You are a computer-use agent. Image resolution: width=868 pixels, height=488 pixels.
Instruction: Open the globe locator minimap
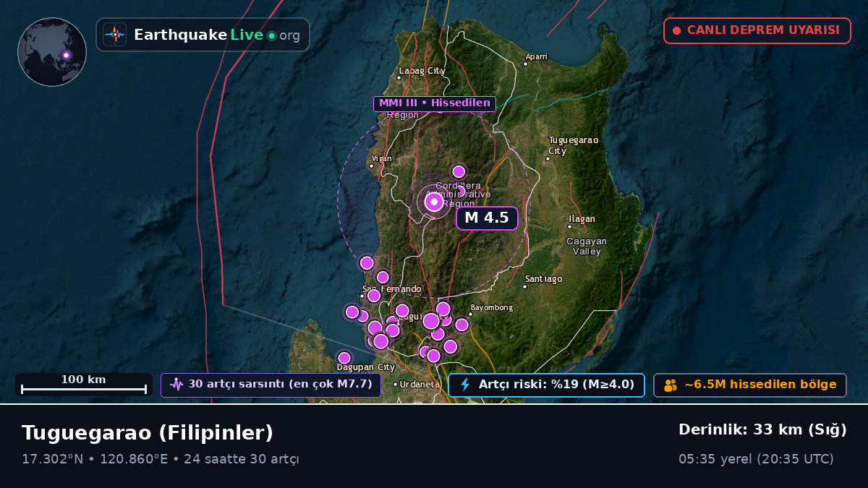coord(52,52)
